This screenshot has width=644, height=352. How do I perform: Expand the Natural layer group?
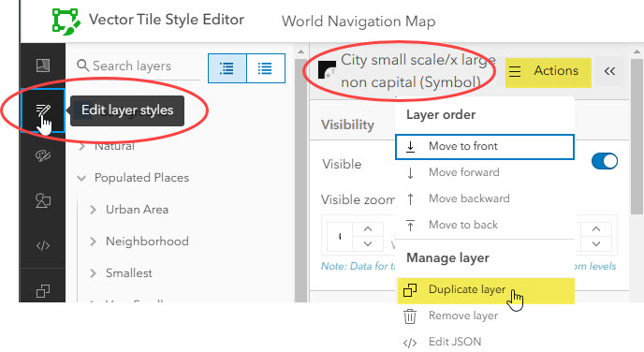click(81, 146)
